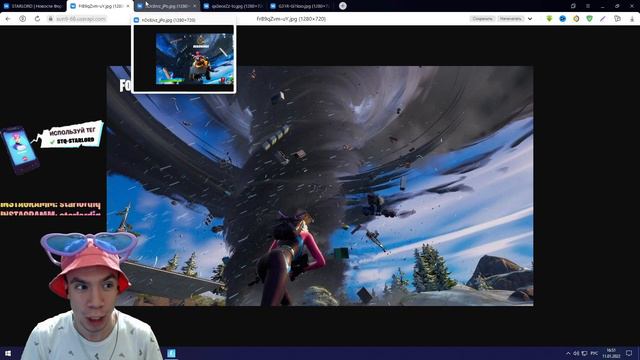The width and height of the screenshot is (640, 360).
Task: Open the taskbar clock and date
Action: pos(611,353)
